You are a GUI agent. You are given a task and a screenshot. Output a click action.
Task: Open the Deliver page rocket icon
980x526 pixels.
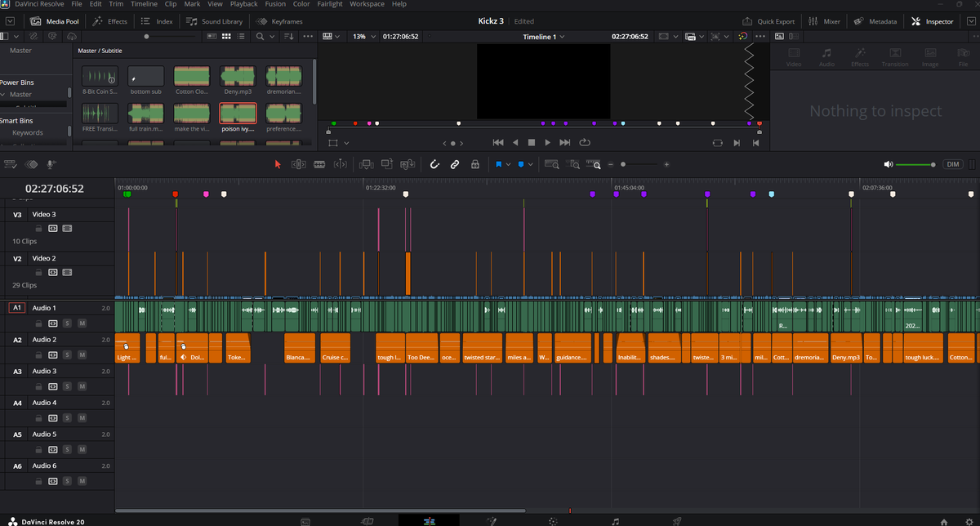click(x=677, y=520)
